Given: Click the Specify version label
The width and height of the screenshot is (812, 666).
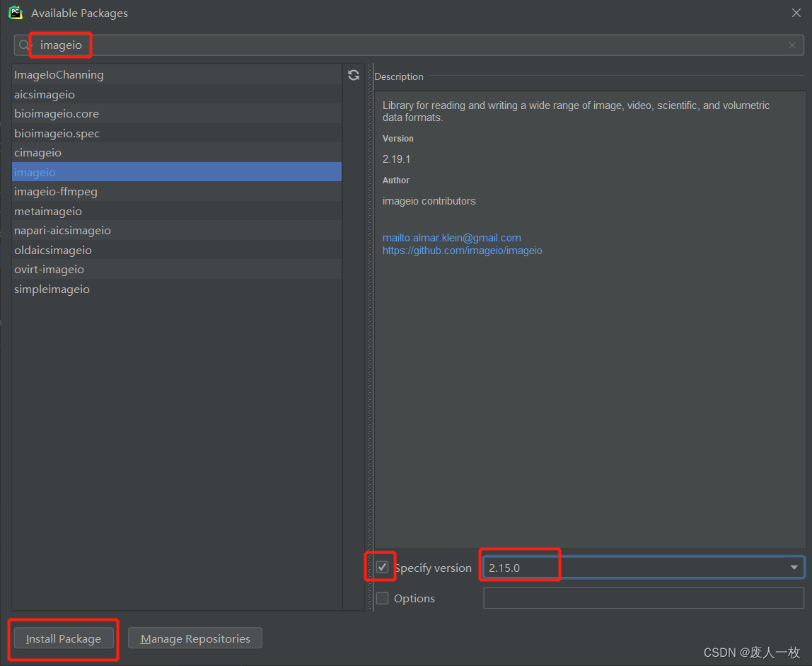Looking at the screenshot, I should [x=433, y=568].
